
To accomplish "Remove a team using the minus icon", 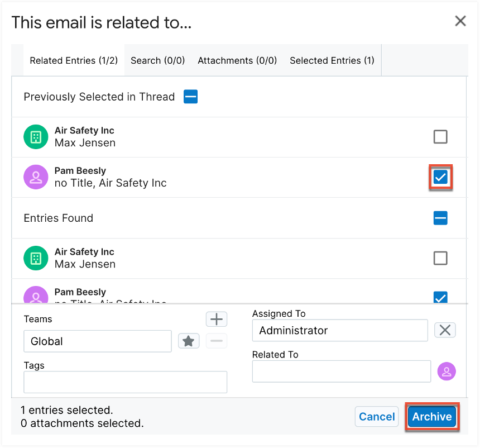I will 217,341.
